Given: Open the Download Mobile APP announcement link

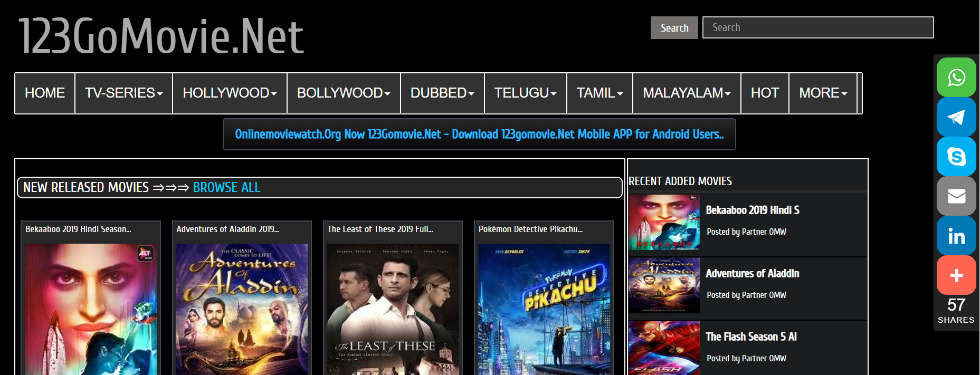Looking at the screenshot, I should tap(479, 134).
